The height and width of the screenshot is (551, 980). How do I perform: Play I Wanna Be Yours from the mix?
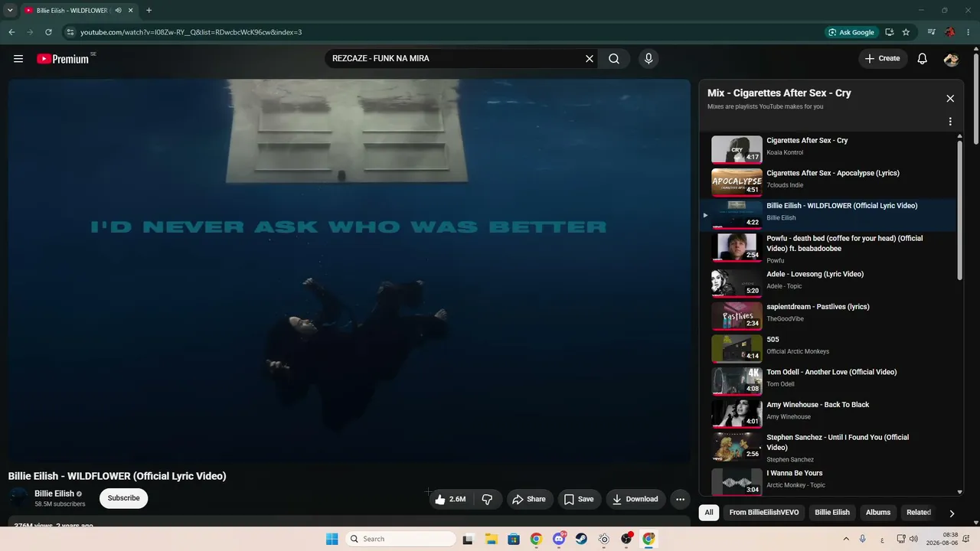click(x=828, y=482)
